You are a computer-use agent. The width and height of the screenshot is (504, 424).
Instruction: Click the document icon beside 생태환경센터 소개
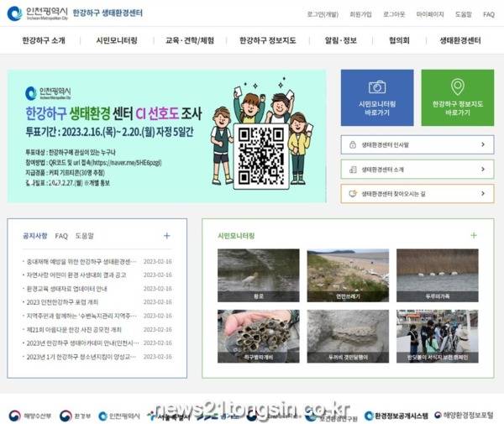pos(349,169)
